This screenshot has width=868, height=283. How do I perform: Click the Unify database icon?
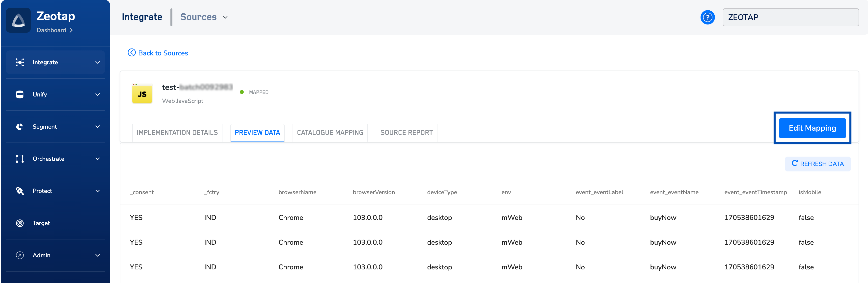(20, 94)
